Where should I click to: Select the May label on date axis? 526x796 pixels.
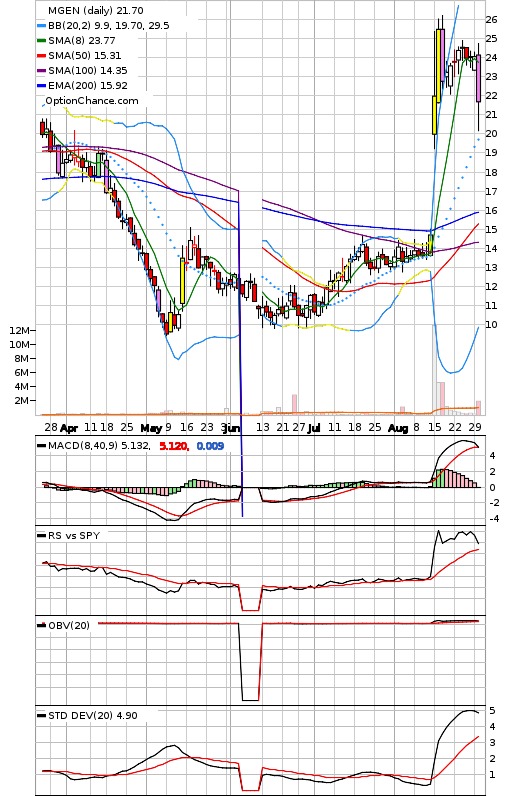151,428
